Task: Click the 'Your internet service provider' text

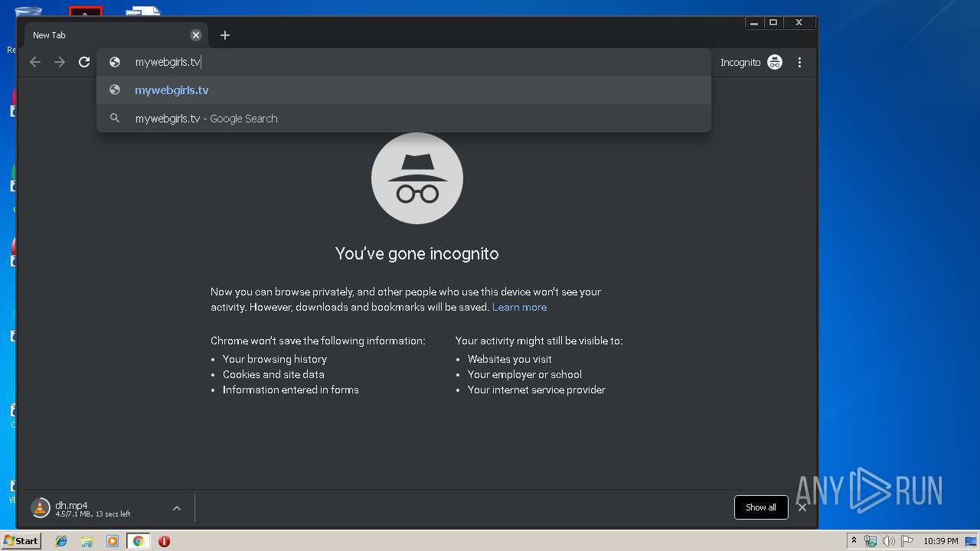Action: (x=537, y=390)
